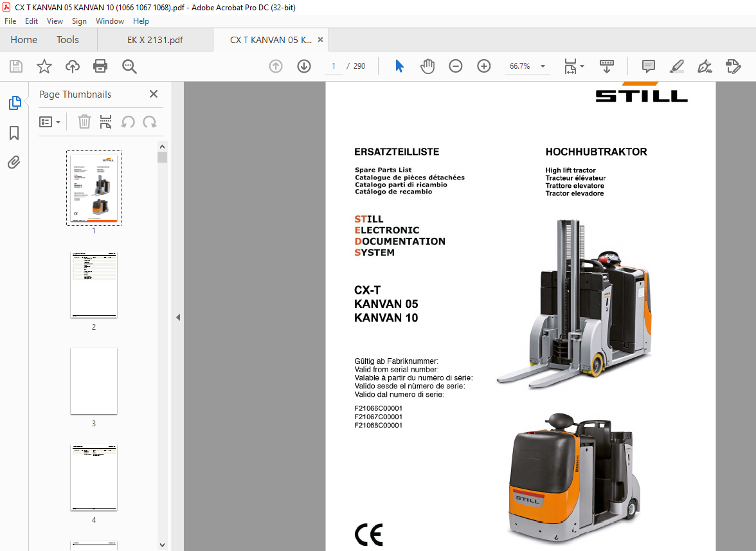Switch to Home tab
756x551 pixels.
click(x=24, y=39)
